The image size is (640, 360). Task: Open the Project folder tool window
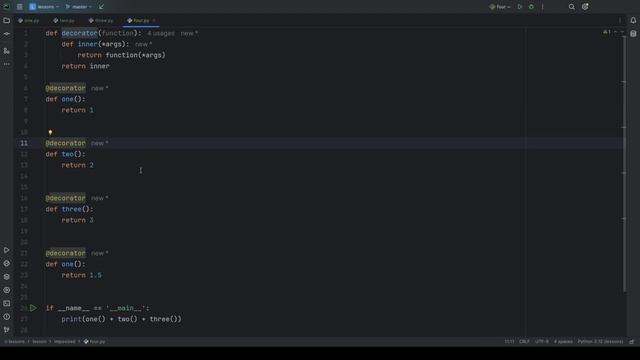pyautogui.click(x=7, y=20)
